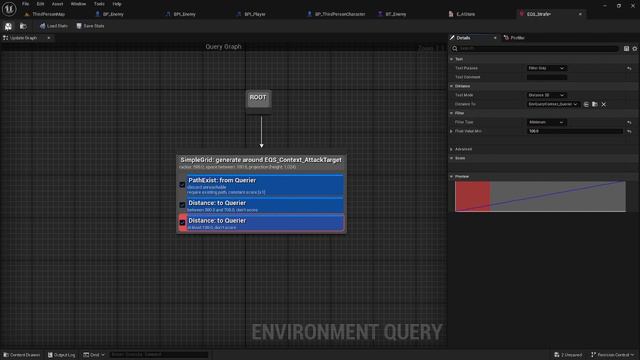Expand the Float Value Min property
This screenshot has width=640, height=360.
[451, 131]
